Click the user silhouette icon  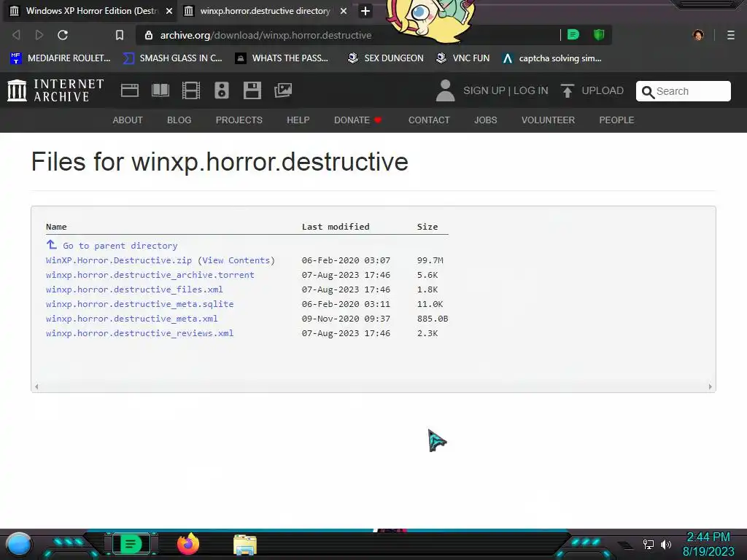tap(446, 90)
